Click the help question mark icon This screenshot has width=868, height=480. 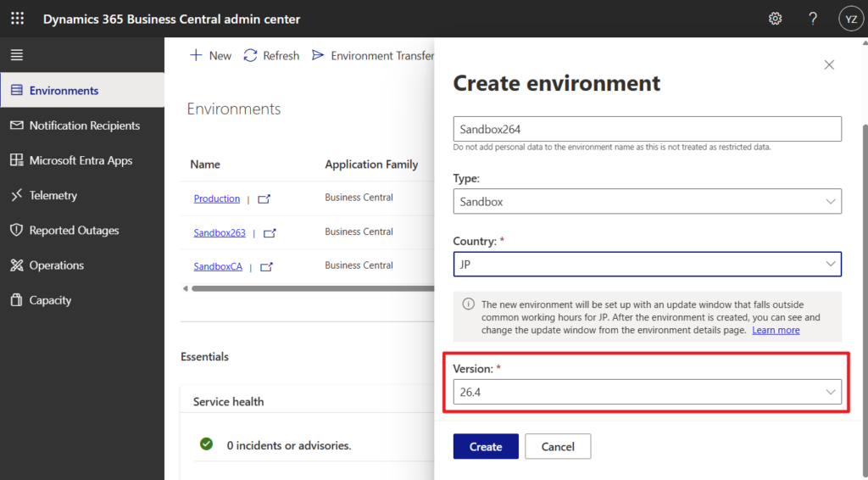813,19
